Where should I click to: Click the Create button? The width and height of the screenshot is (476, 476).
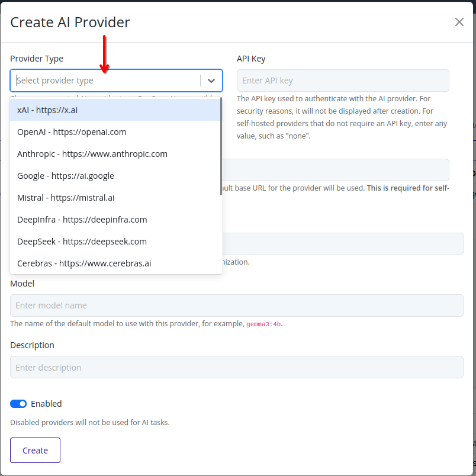point(35,450)
